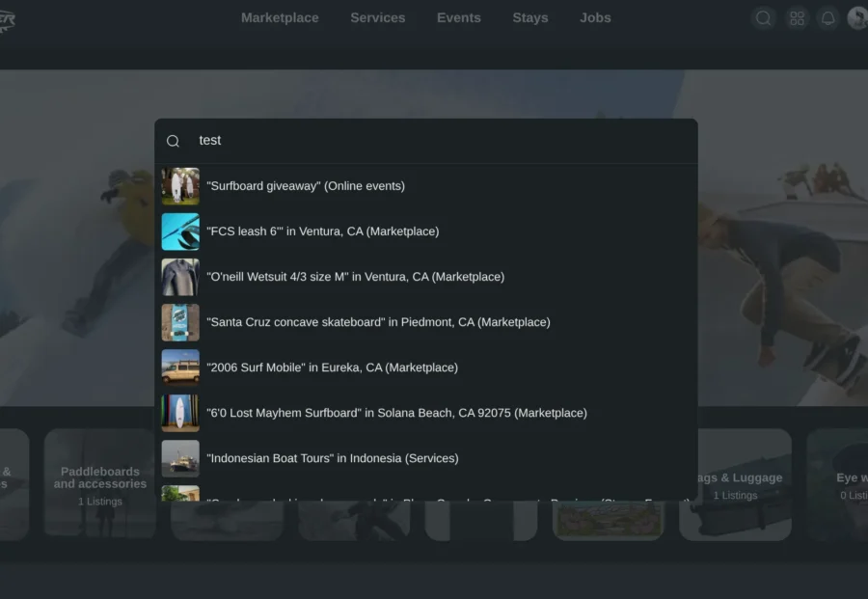The image size is (868, 599).
Task: Select "O'neill Wetsuit 4/3 size M" result
Action: coord(426,277)
